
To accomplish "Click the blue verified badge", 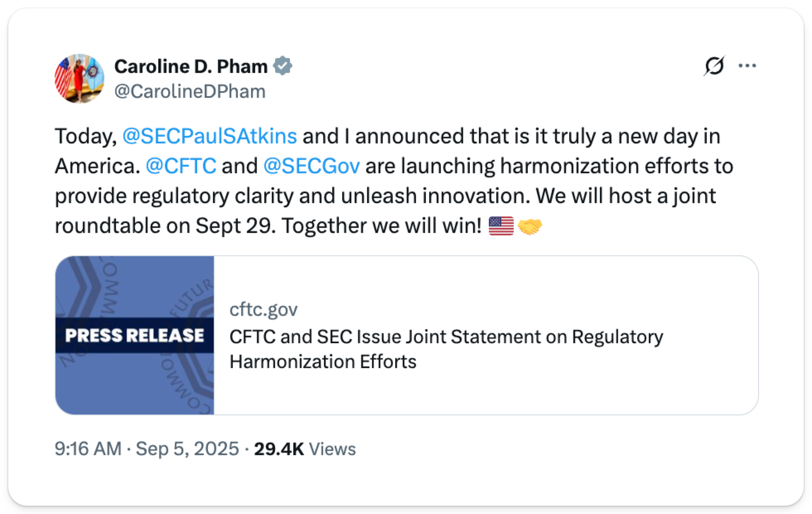I will coord(283,66).
